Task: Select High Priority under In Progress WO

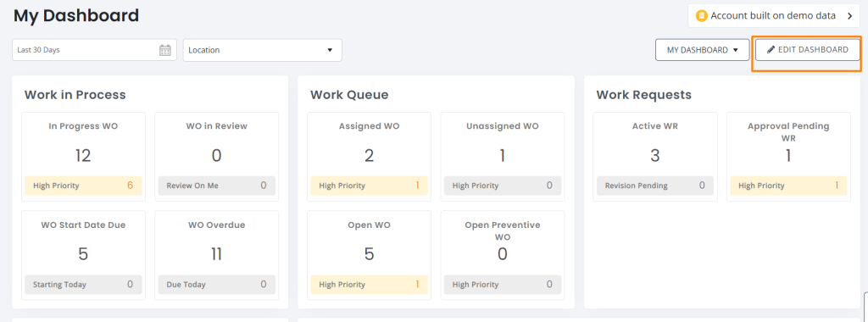Action: pyautogui.click(x=83, y=186)
